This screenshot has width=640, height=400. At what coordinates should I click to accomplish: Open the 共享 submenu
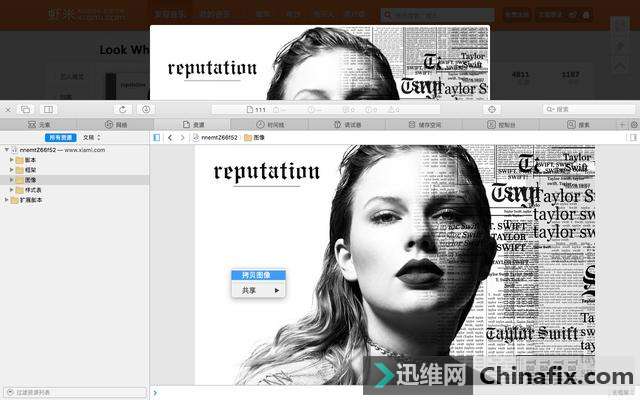pyautogui.click(x=258, y=290)
